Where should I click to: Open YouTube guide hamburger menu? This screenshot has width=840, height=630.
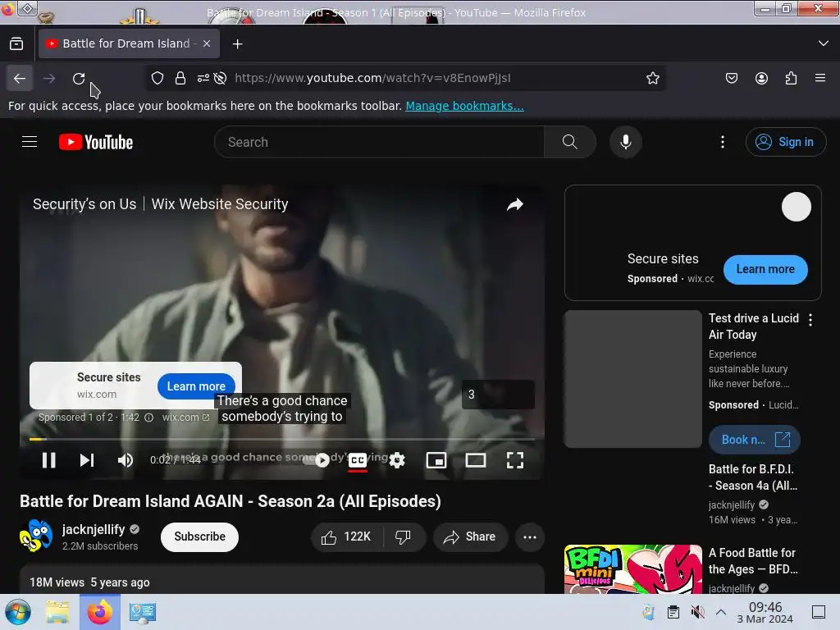(x=30, y=142)
